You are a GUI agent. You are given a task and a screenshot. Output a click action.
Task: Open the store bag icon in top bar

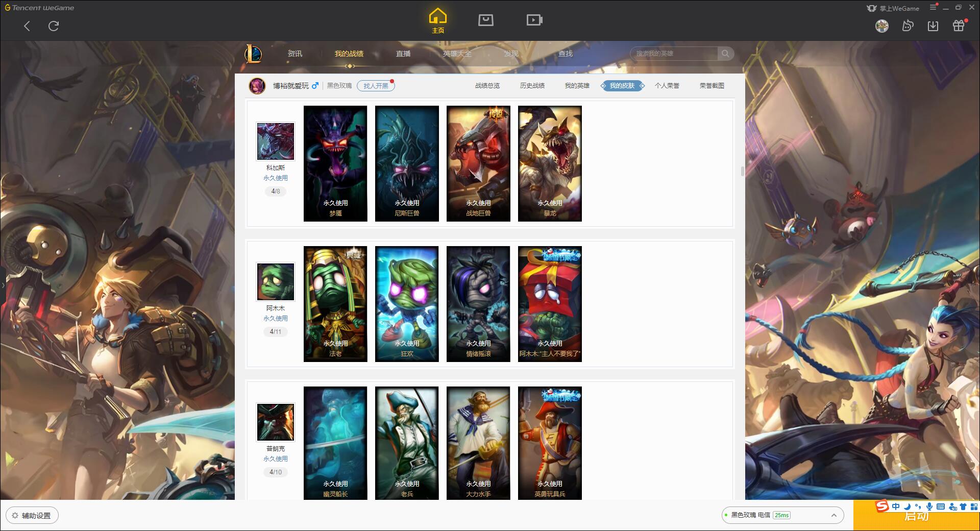pos(486,20)
